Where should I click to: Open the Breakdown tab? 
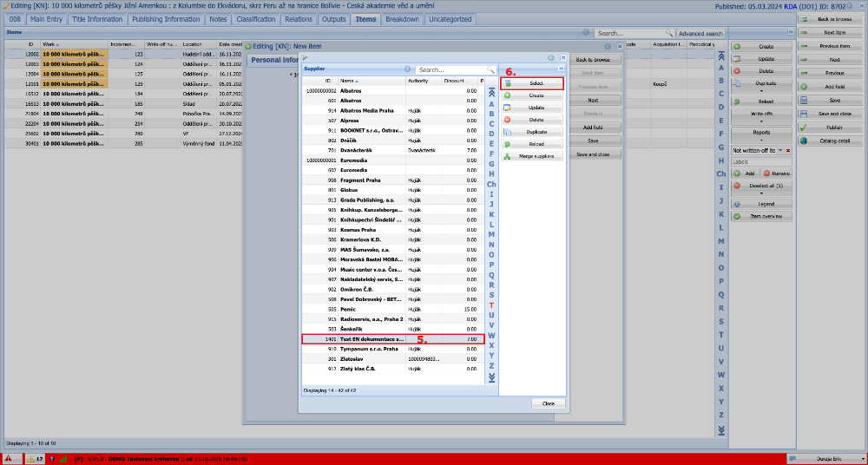tap(403, 19)
